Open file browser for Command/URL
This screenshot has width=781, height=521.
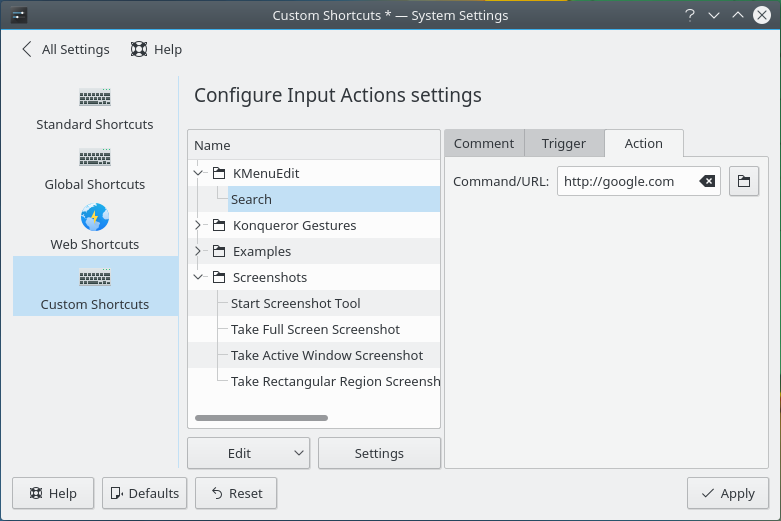pyautogui.click(x=744, y=181)
